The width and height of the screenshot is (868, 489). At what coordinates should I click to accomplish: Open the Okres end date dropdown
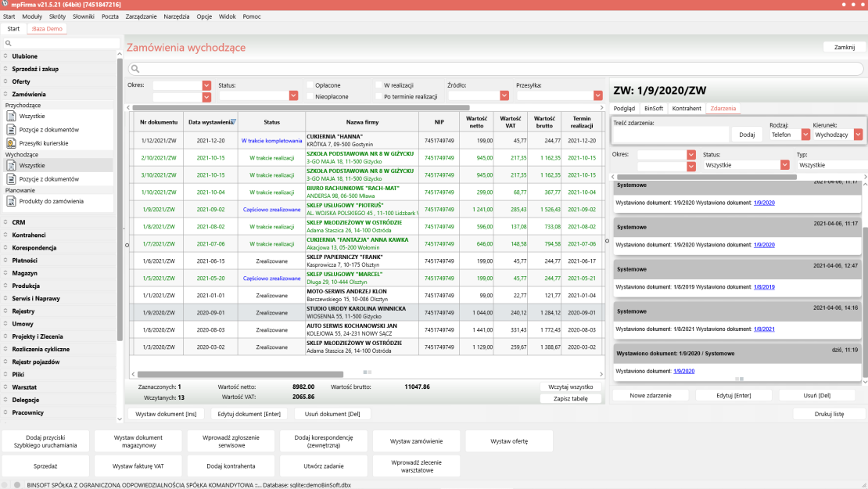click(206, 97)
